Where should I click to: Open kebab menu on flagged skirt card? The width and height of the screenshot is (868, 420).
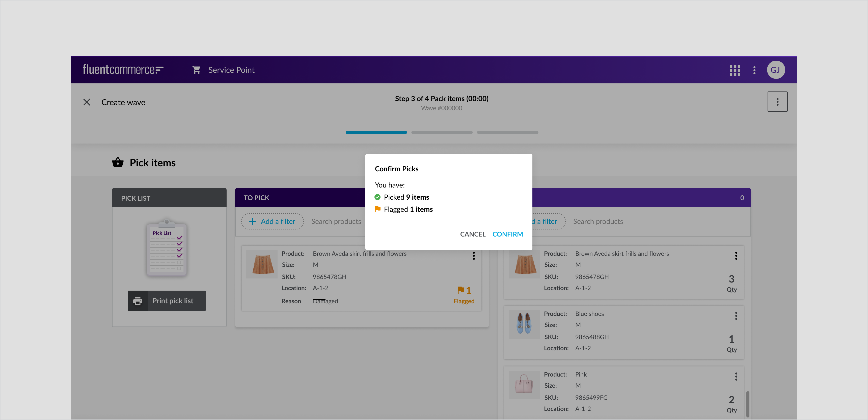tap(473, 256)
